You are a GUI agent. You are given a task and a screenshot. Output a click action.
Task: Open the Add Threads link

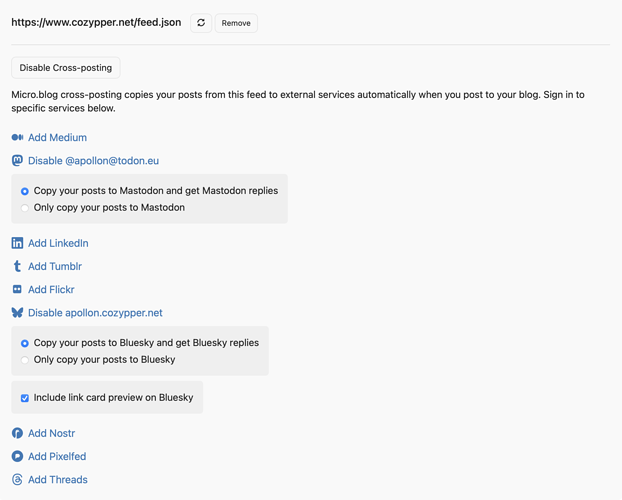click(x=58, y=479)
